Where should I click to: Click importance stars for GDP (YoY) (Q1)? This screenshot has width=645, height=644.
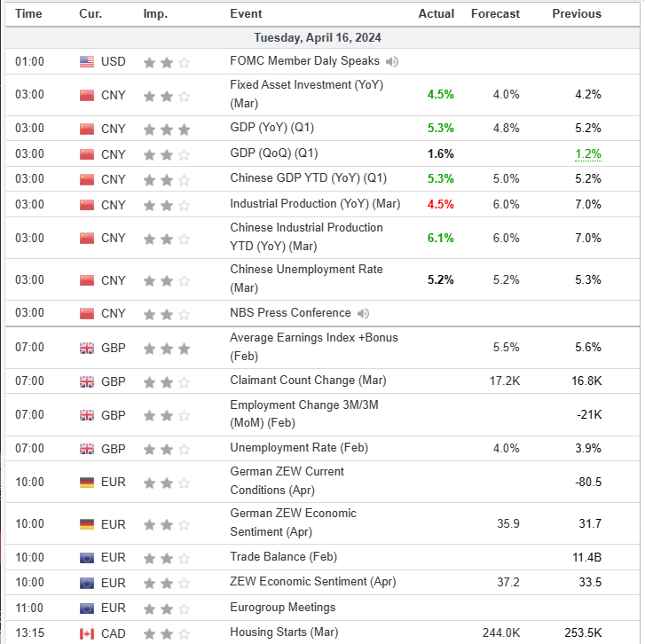click(x=167, y=129)
